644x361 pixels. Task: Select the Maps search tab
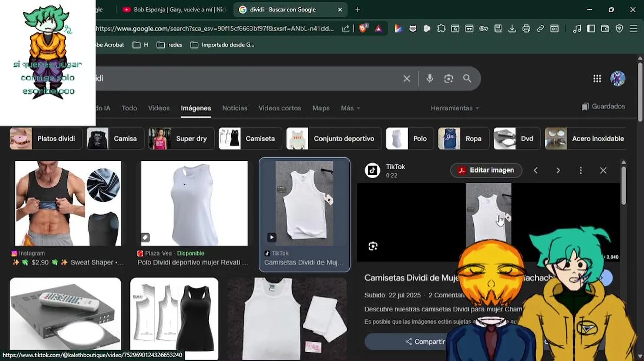(x=321, y=108)
